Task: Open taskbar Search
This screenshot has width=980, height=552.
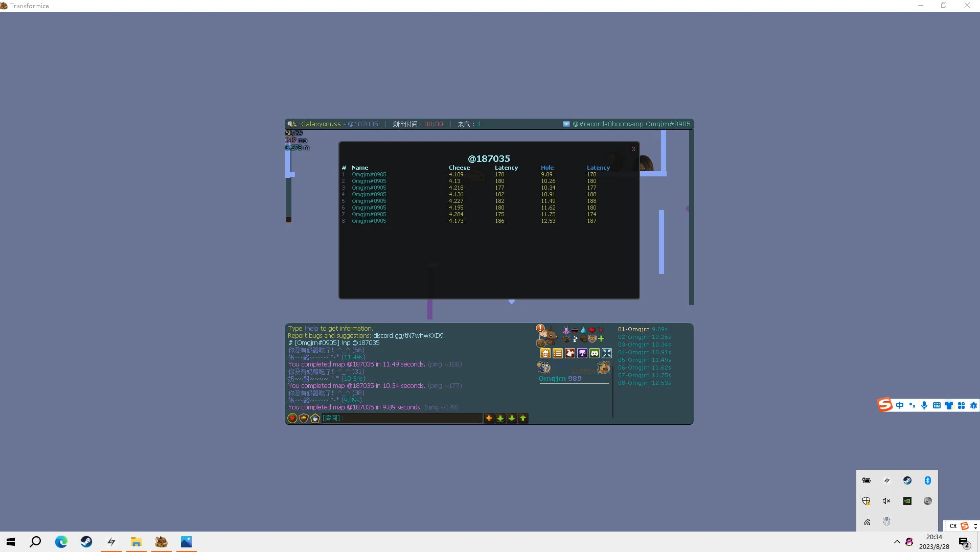Action: (35, 542)
